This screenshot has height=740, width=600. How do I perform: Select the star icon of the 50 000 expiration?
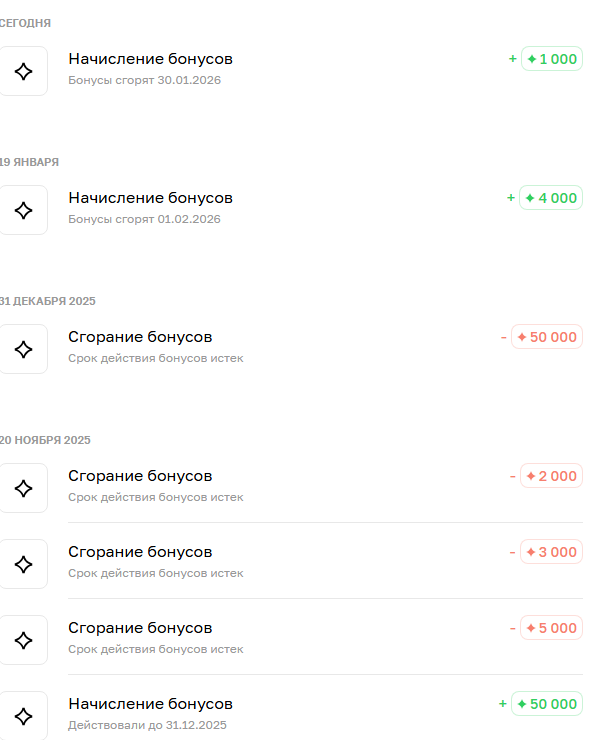pyautogui.click(x=24, y=349)
